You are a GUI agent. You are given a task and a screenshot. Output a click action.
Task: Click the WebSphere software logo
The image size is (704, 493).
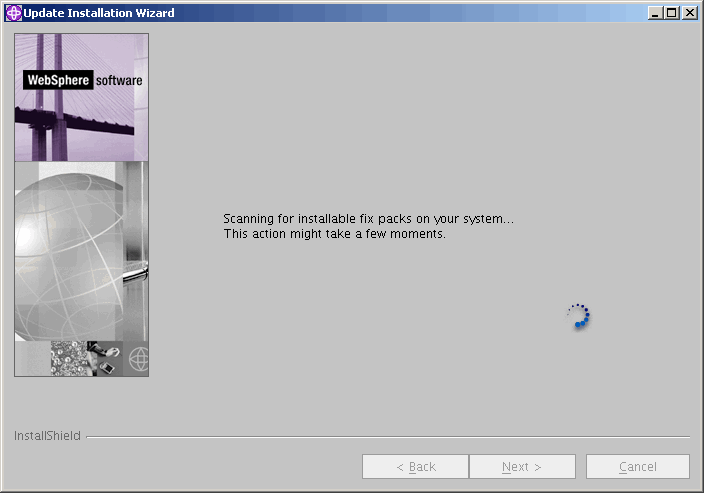coord(83,80)
